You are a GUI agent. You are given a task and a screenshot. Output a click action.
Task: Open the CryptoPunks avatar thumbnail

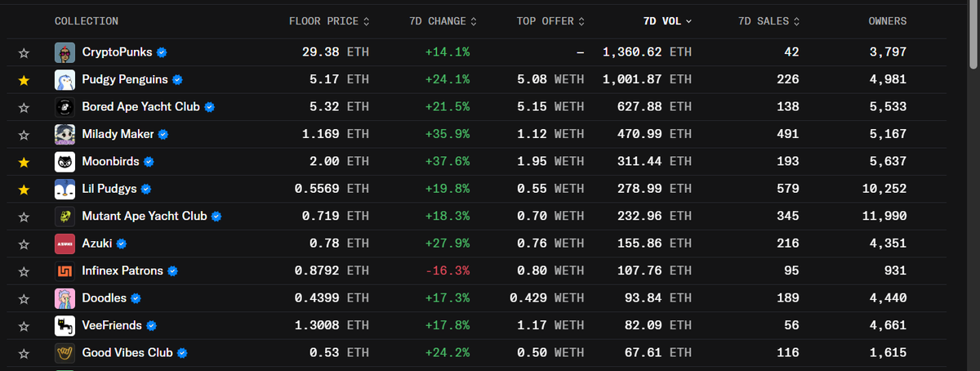coord(65,52)
